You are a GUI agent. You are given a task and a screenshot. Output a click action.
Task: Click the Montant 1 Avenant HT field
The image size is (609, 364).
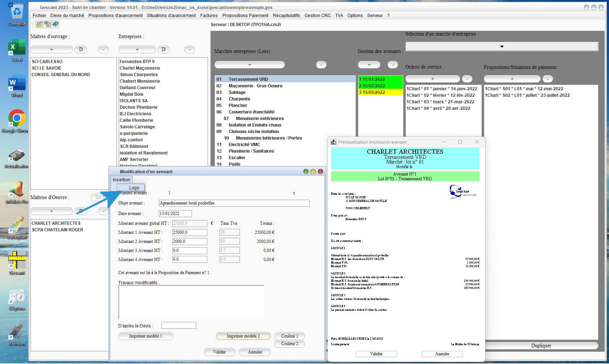(189, 232)
